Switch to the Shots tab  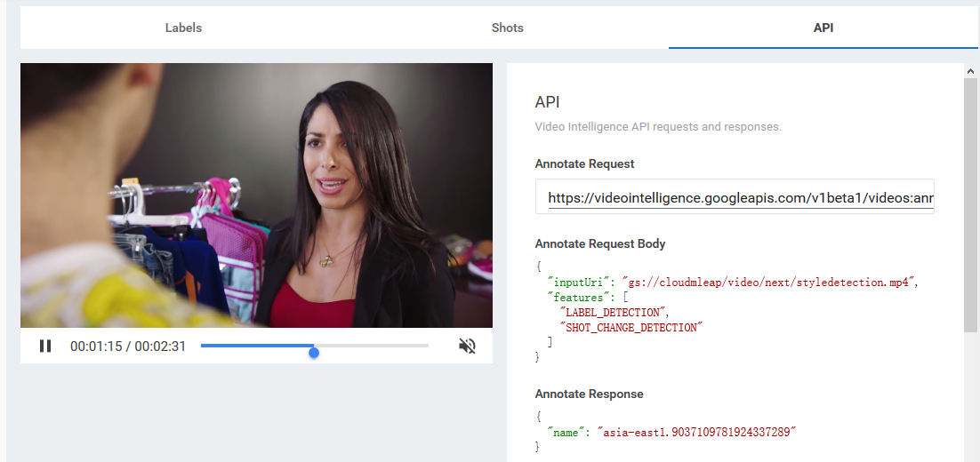507,28
